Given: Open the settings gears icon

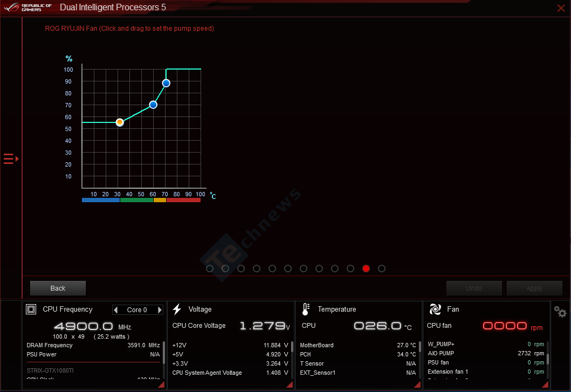Looking at the screenshot, I should [560, 312].
